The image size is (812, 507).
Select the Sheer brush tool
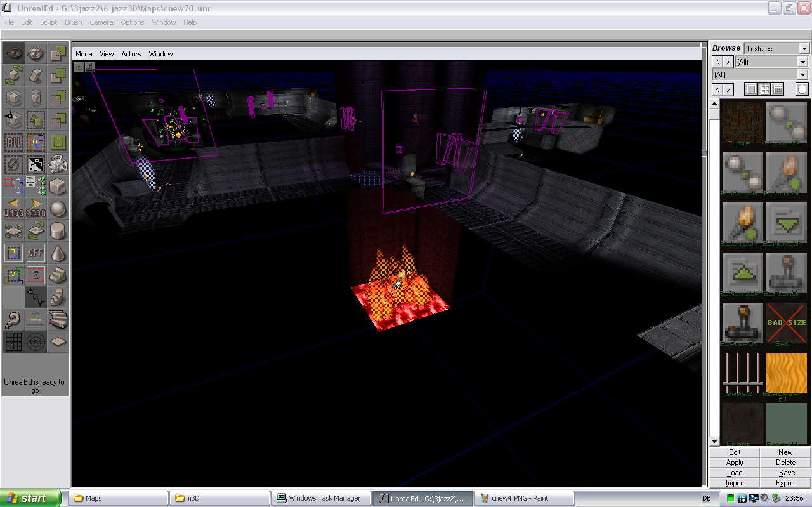pyautogui.click(x=36, y=76)
